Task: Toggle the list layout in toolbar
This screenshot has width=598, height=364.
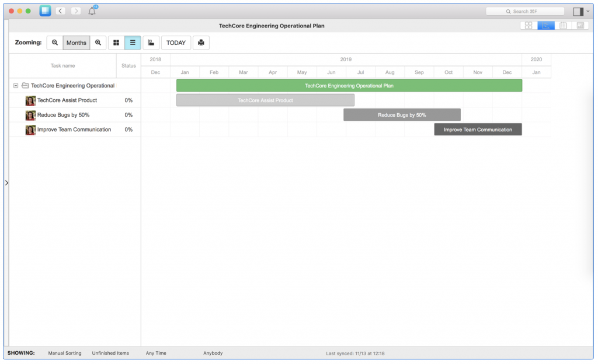Action: pos(133,42)
